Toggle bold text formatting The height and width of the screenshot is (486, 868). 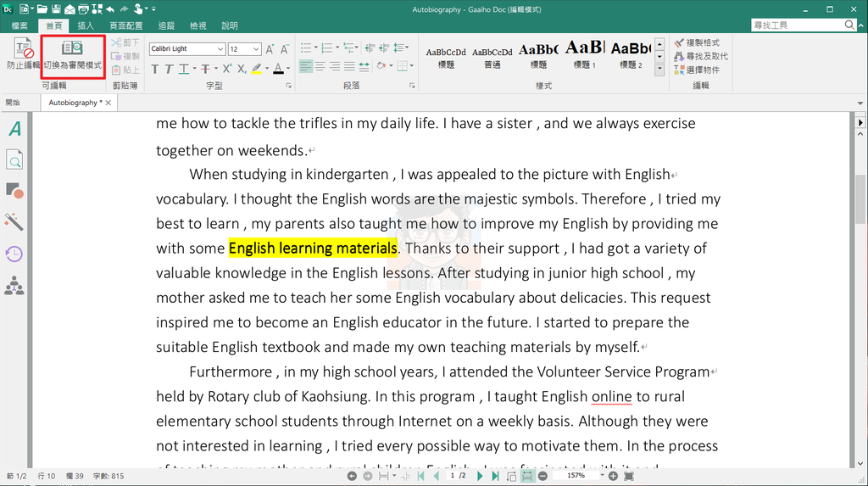(155, 69)
